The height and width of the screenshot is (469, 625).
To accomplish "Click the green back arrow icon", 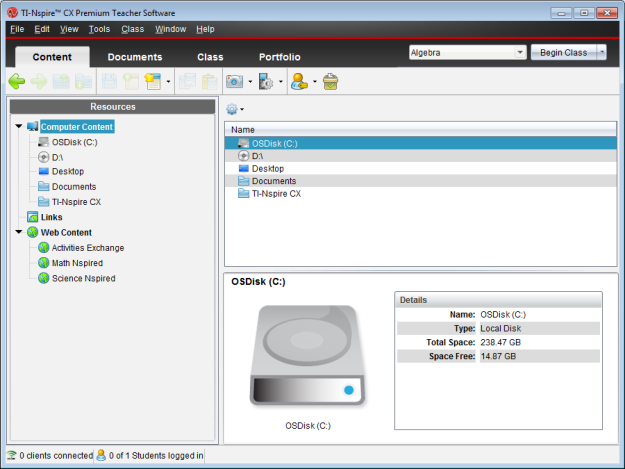I will click(x=16, y=81).
